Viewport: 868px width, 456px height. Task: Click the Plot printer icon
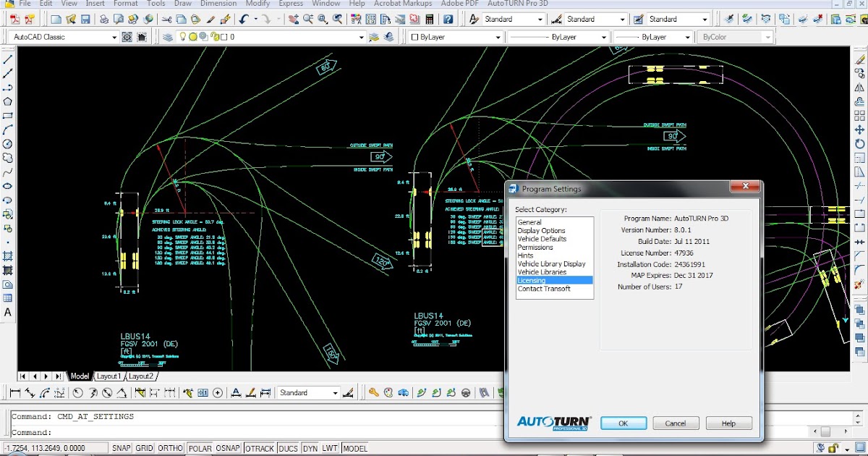tap(104, 19)
